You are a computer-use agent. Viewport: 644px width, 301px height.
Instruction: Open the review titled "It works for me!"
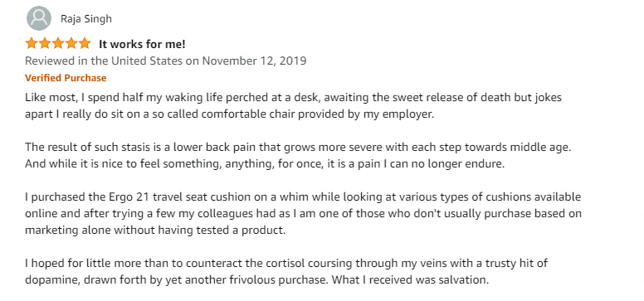click(142, 44)
